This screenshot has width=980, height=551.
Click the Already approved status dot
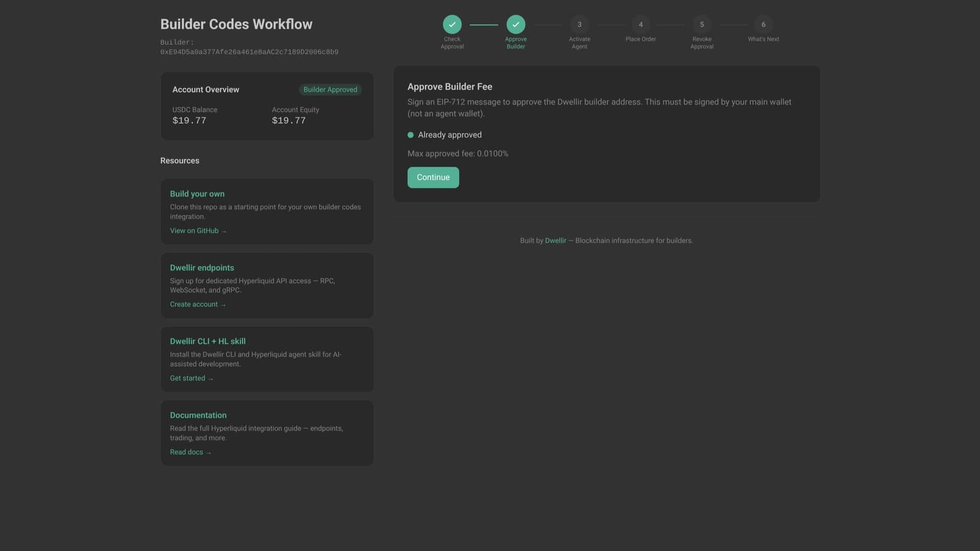click(x=410, y=135)
